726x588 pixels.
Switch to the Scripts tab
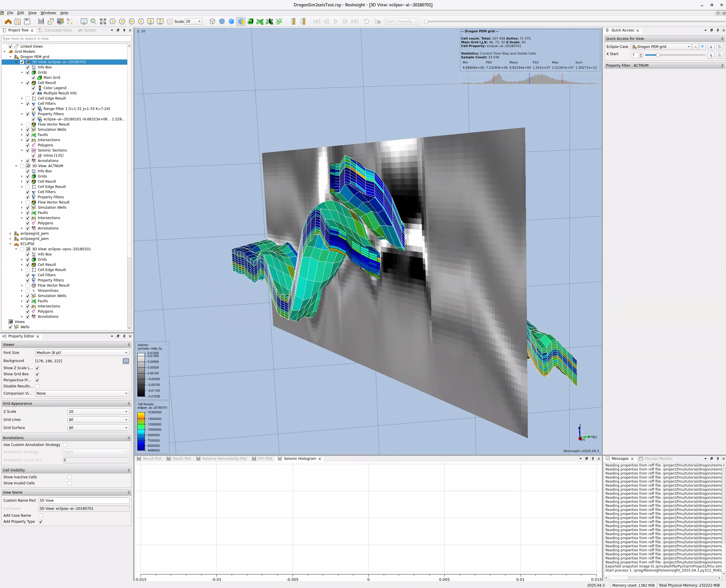(x=87, y=30)
